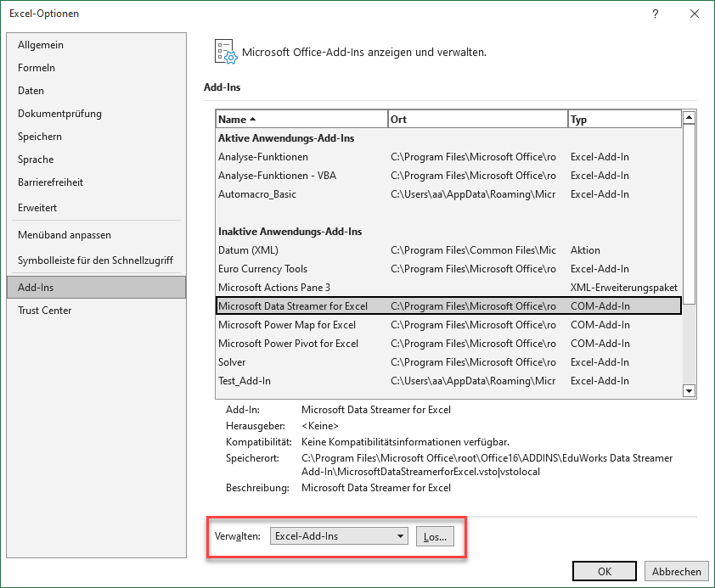Sort list by Ort column header
Viewport: 715px width, 588px height.
(478, 120)
